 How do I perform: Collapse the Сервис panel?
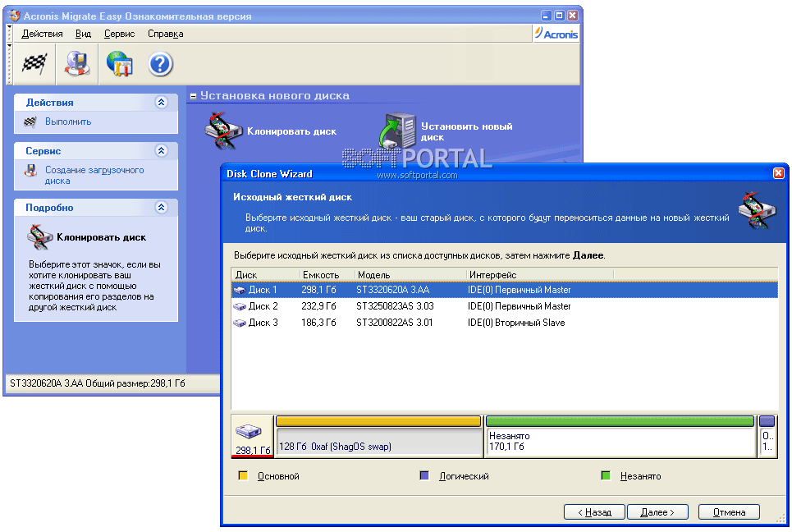[x=161, y=150]
